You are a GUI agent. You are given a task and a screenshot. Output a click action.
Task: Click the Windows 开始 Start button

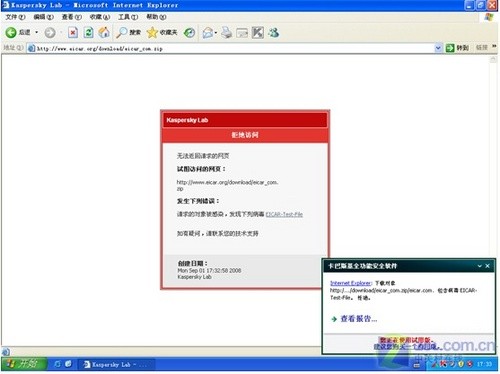tap(23, 364)
